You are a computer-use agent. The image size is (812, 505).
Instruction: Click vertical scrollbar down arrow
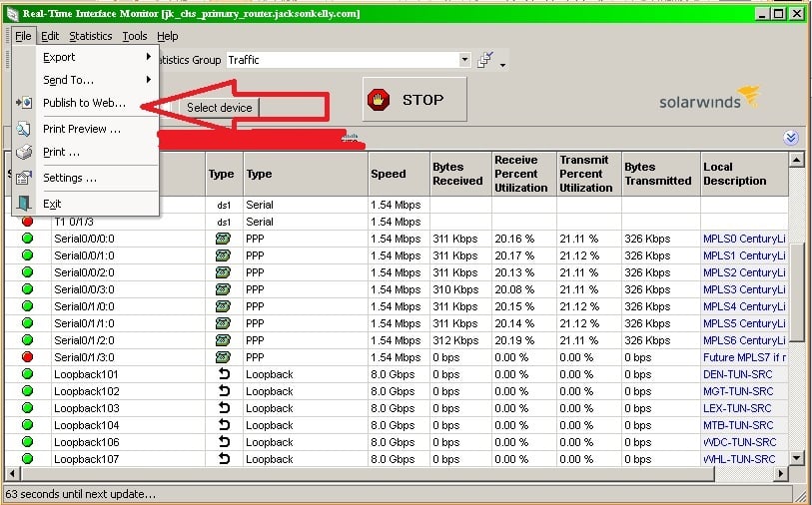tap(796, 457)
